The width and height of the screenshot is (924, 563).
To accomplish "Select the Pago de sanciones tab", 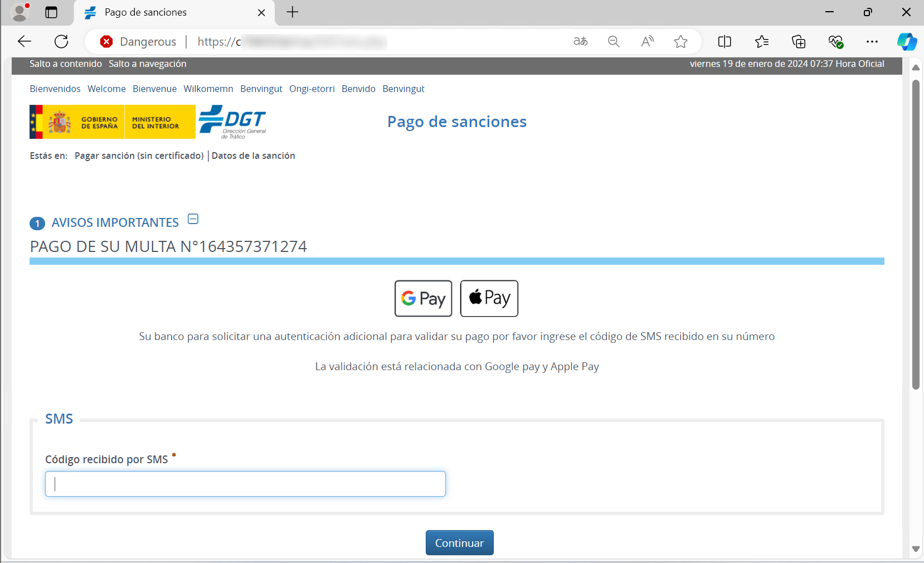I will (167, 12).
